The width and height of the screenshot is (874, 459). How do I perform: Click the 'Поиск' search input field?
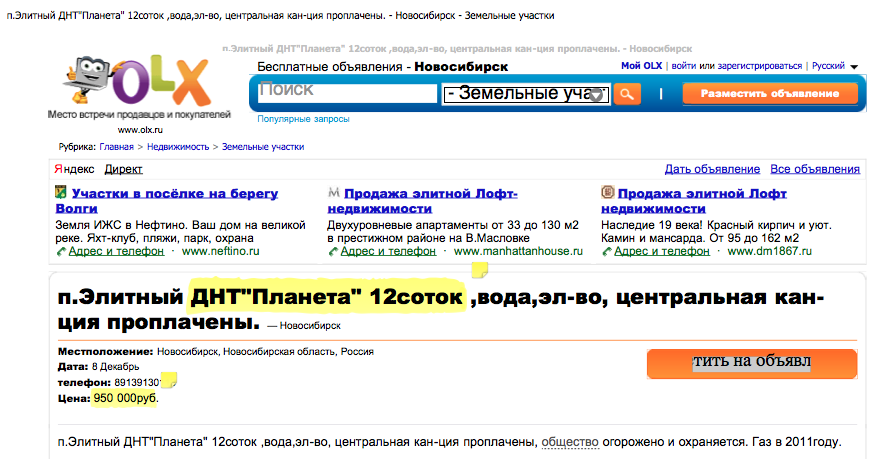click(x=345, y=92)
